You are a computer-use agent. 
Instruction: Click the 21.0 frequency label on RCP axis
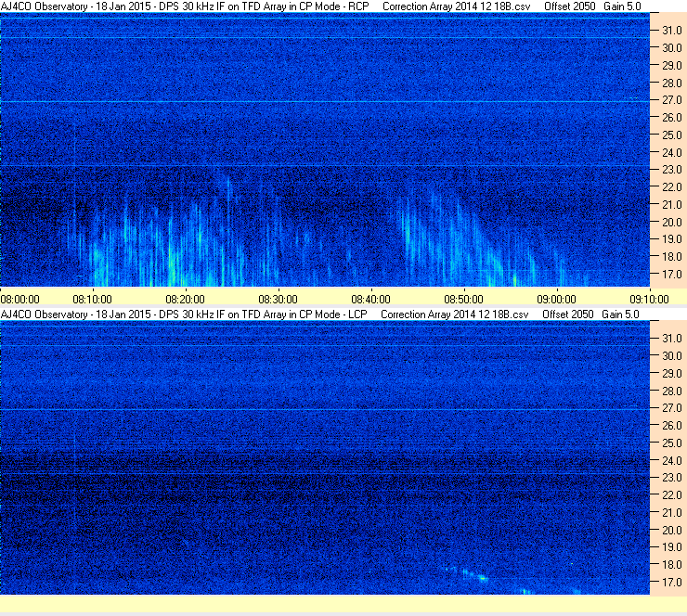671,204
